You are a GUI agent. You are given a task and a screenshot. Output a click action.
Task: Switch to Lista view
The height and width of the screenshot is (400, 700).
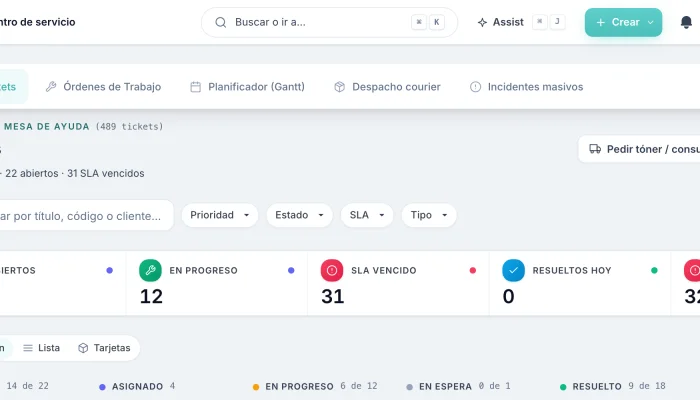tap(42, 348)
